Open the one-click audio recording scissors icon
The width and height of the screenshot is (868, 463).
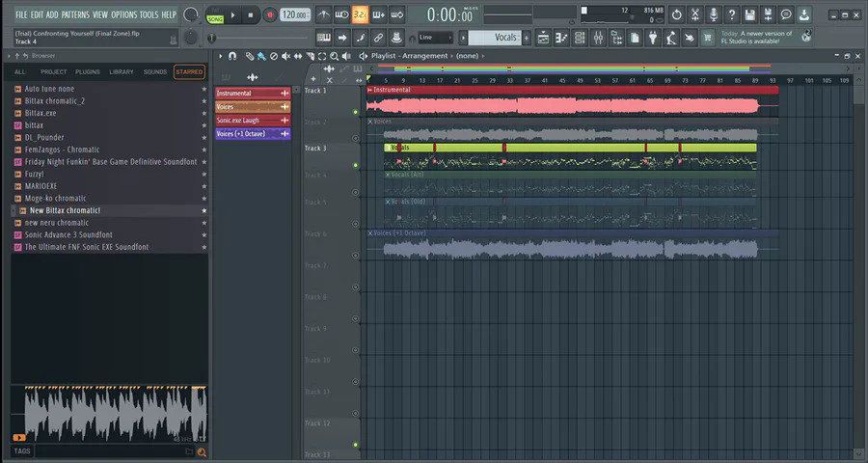coord(695,15)
